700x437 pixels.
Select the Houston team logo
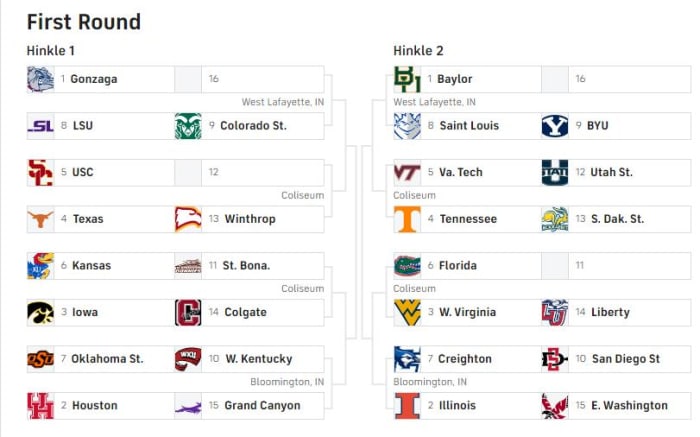[40, 406]
